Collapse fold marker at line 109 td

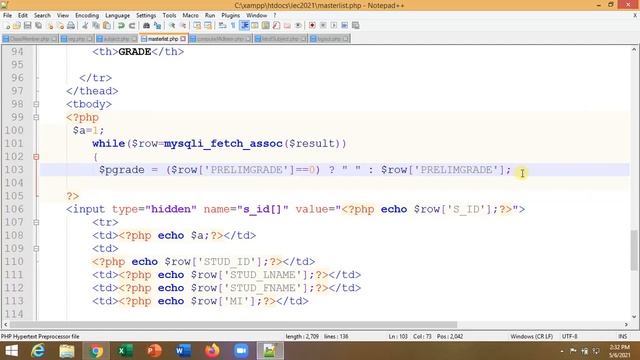(x=36, y=249)
